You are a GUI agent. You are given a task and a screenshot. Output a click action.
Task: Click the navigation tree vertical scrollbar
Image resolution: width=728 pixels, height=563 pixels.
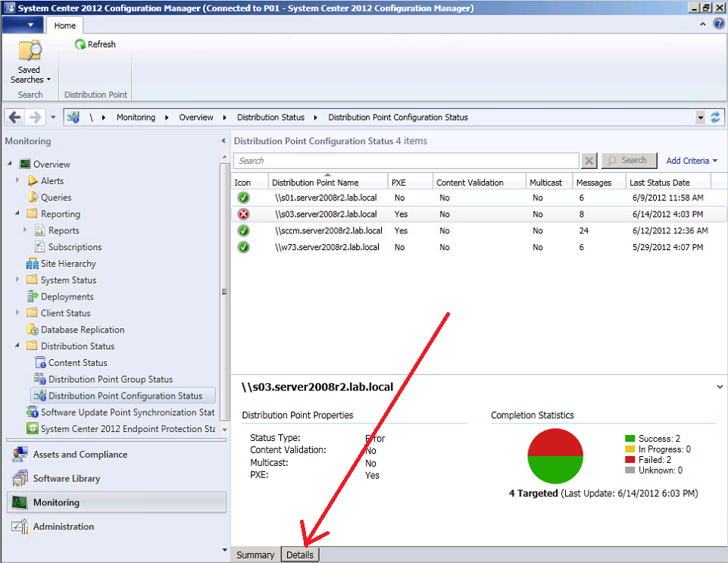coord(225,292)
